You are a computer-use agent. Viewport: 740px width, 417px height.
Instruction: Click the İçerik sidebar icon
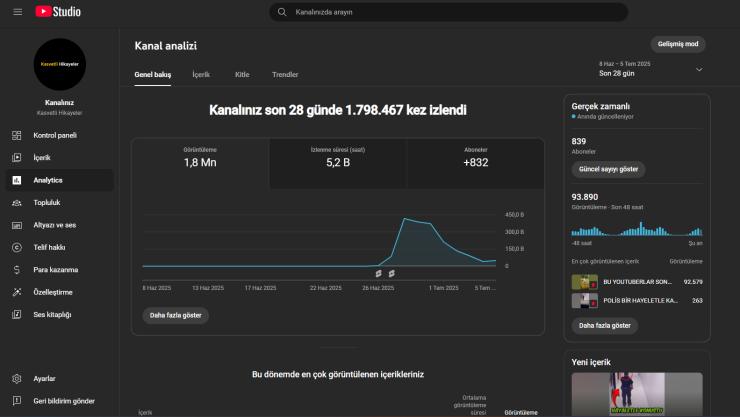point(17,158)
